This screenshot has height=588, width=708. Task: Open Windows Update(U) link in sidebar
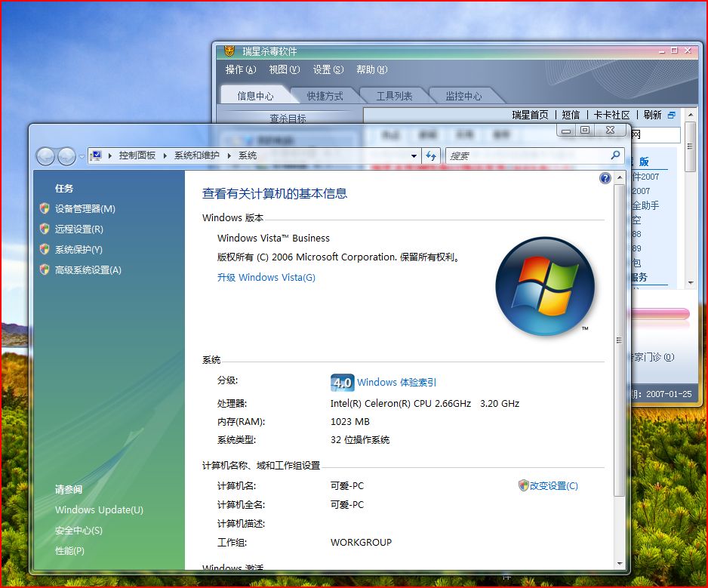click(x=99, y=509)
